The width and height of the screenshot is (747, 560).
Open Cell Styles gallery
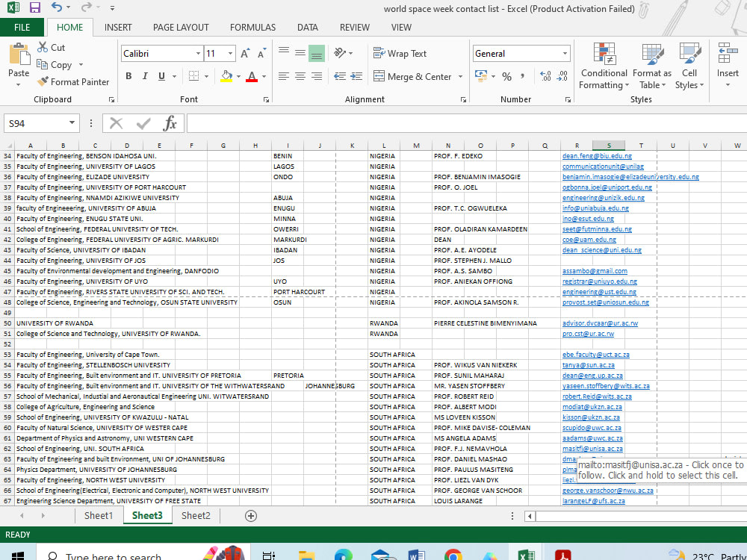[x=689, y=66]
